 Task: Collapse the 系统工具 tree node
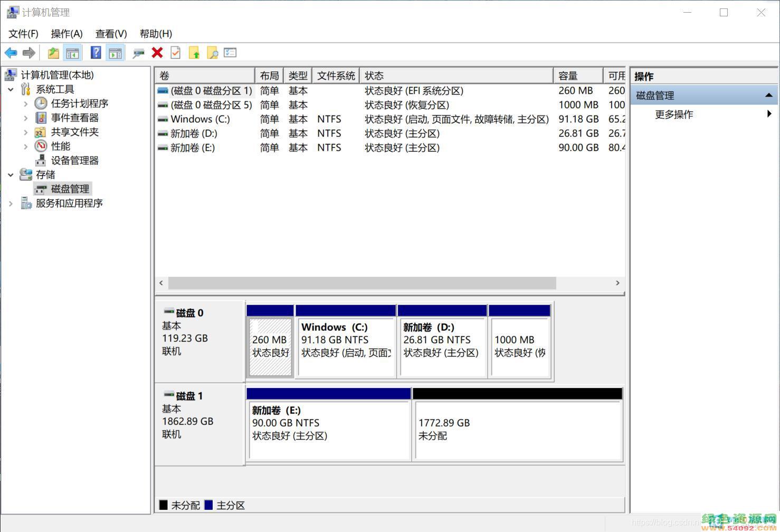click(11, 90)
